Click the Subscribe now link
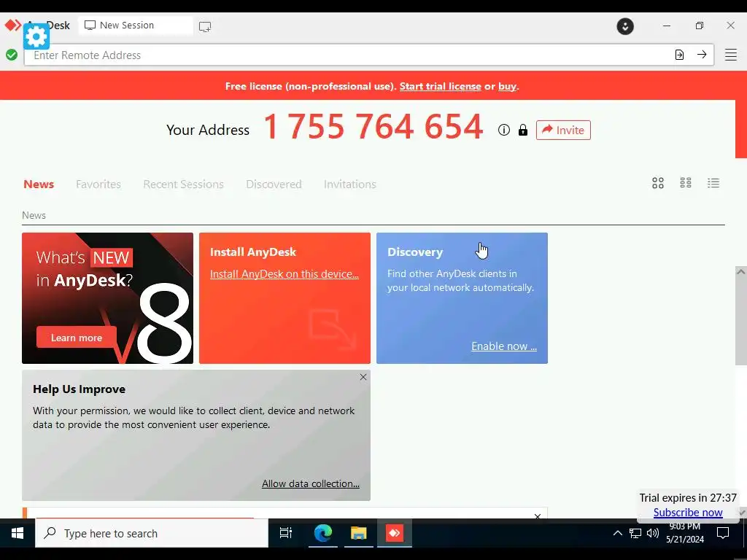The width and height of the screenshot is (747, 560). (x=688, y=513)
